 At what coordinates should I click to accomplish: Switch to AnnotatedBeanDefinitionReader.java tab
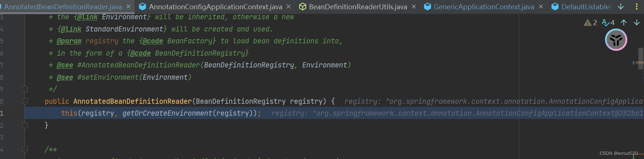63,7
